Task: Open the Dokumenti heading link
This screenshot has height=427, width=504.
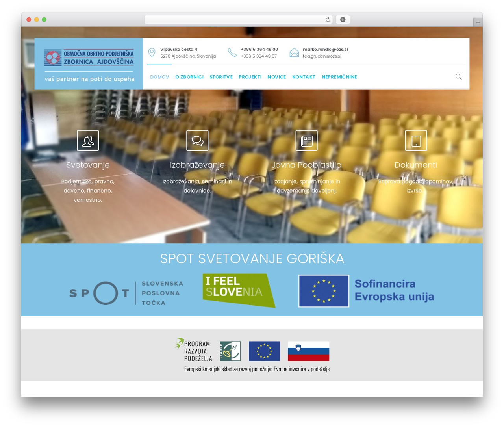Action: tap(416, 165)
